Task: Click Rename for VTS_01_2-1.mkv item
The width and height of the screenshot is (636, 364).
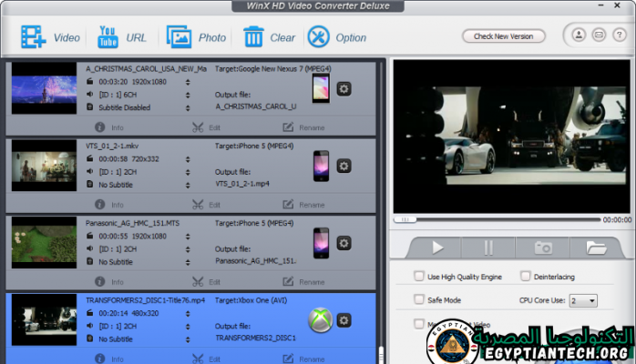Action: pyautogui.click(x=303, y=205)
